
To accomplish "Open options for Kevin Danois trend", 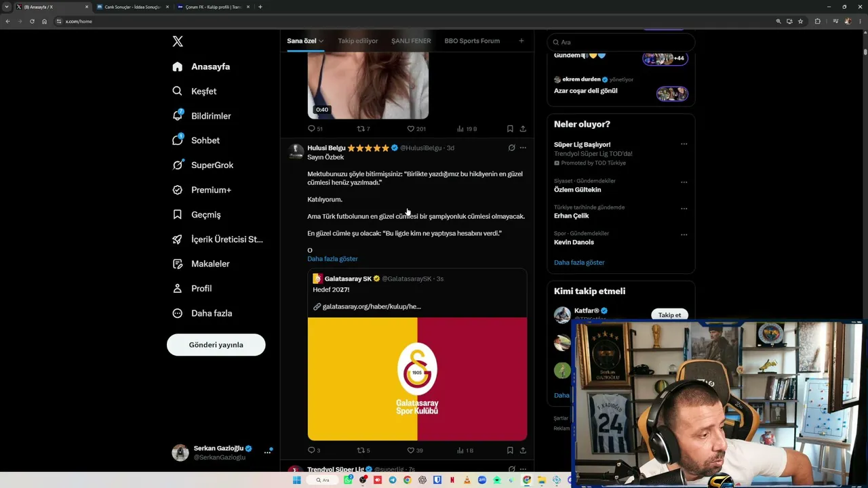I will click(684, 235).
